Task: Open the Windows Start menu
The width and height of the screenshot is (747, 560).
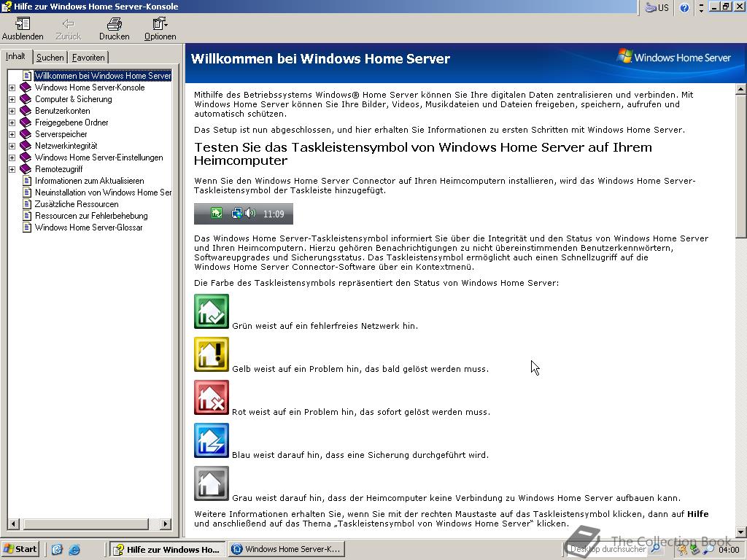Action: click(20, 549)
